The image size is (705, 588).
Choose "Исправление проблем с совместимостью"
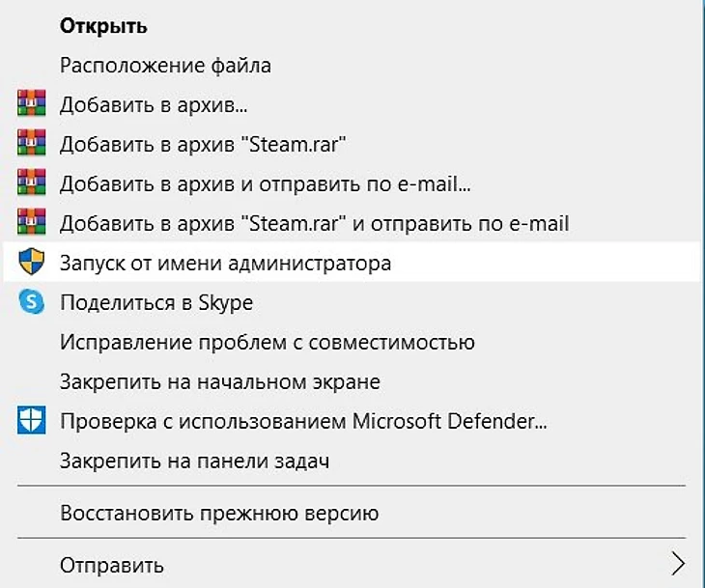267,343
